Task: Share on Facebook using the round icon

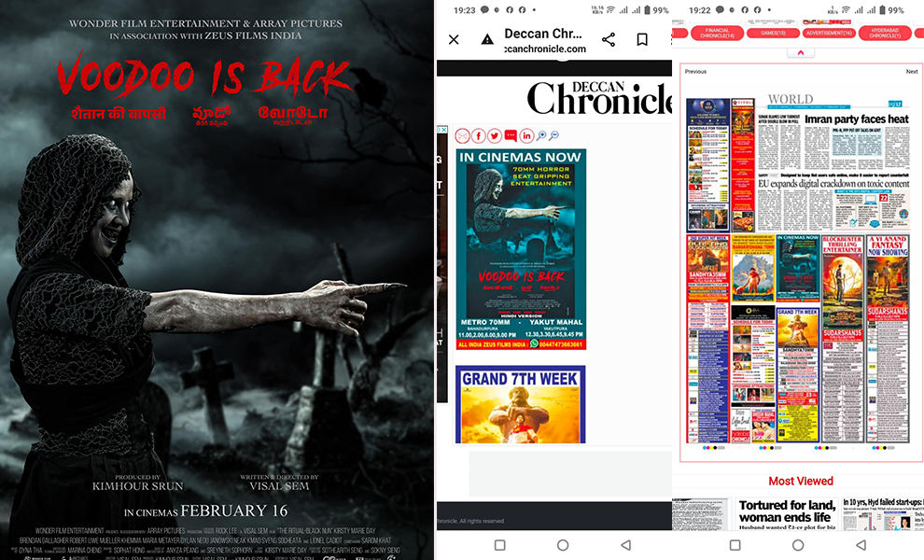Action: point(478,136)
